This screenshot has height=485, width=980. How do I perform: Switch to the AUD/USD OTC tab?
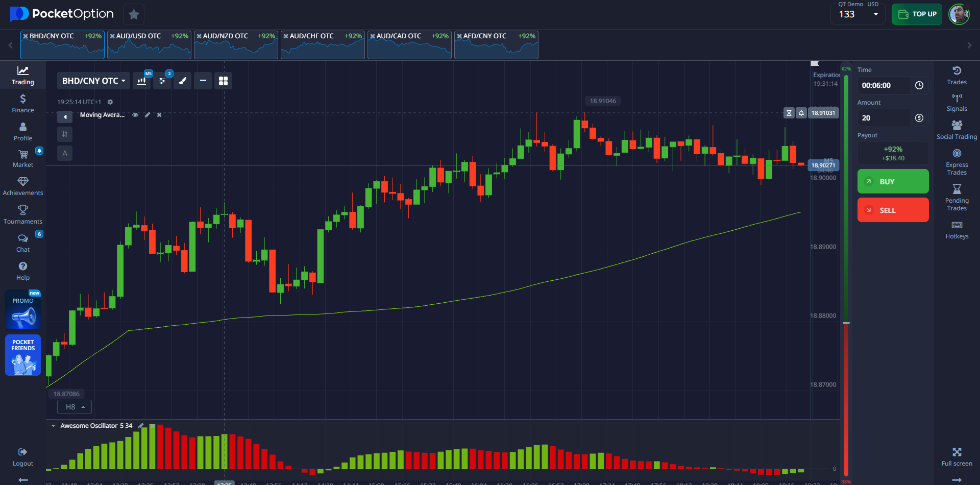tap(149, 45)
